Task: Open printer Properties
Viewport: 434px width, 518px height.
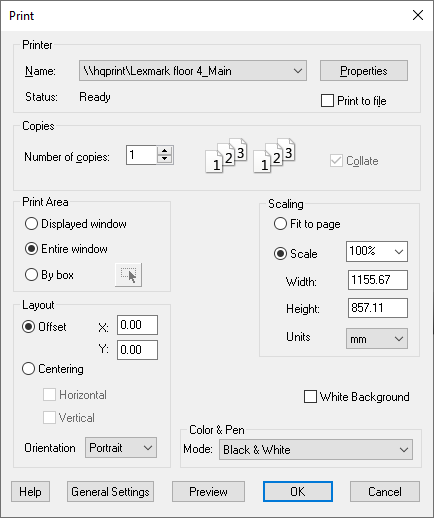Action: point(364,71)
